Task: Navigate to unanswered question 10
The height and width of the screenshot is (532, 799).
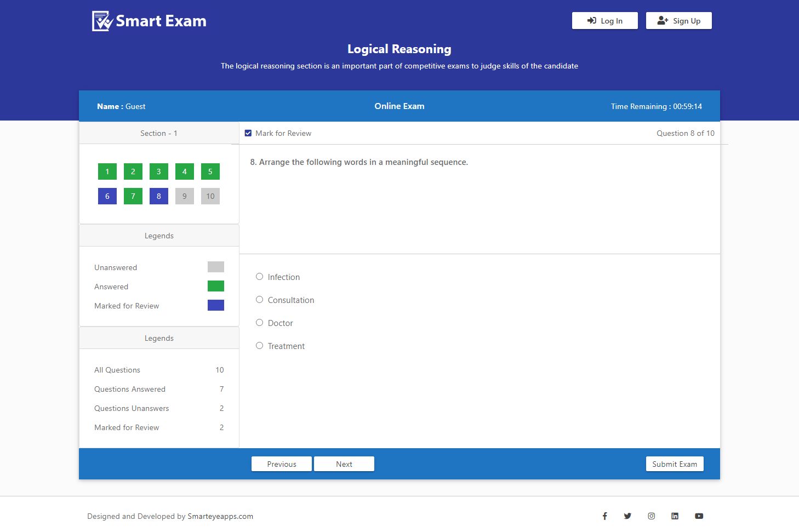Action: [210, 196]
